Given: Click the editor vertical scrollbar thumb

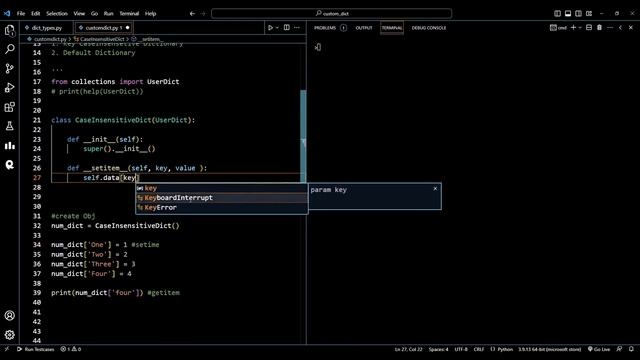Looking at the screenshot, I should pyautogui.click(x=303, y=136).
